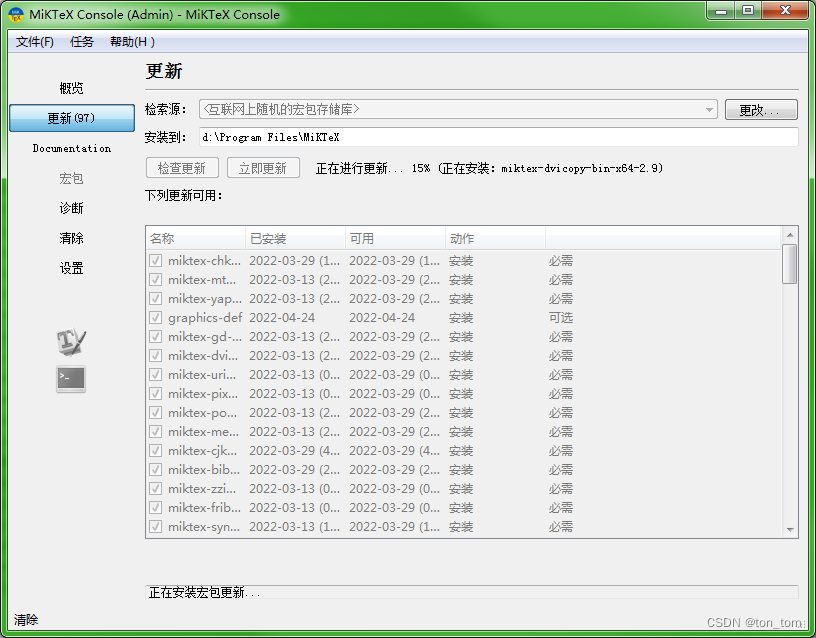
Task: Click the 15% update progress status text
Action: point(489,168)
